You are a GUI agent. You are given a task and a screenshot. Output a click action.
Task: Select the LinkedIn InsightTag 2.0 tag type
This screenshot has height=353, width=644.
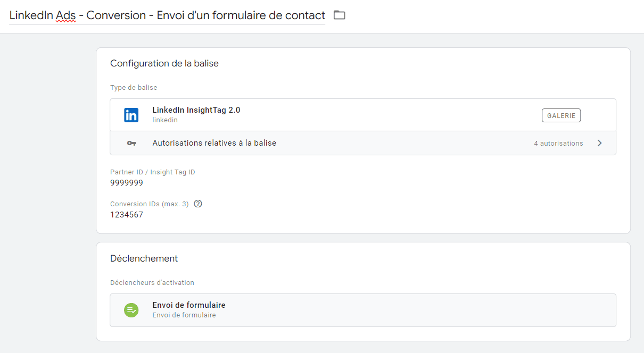[x=363, y=115]
